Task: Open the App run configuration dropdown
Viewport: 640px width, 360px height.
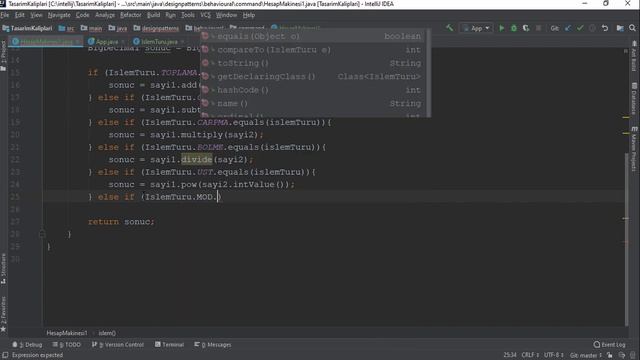Action: (x=476, y=28)
